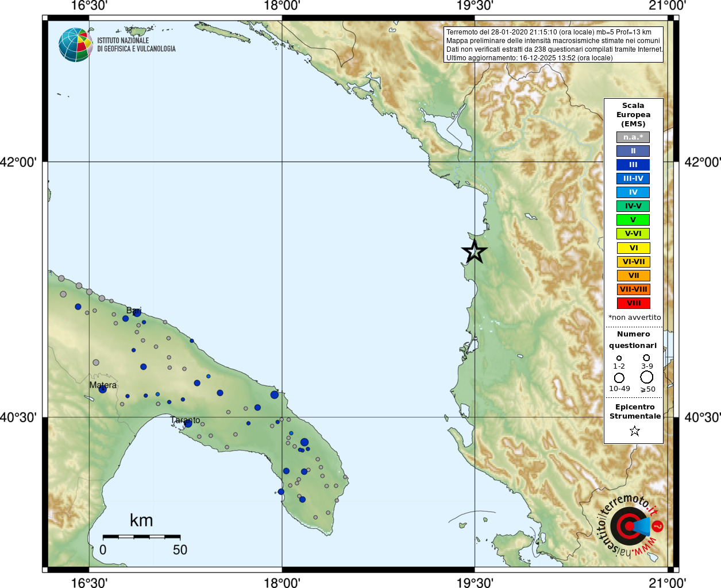Screen dimensions: 721x588
Task: Click the '*non avvertito' footnote
Action: [x=634, y=318]
